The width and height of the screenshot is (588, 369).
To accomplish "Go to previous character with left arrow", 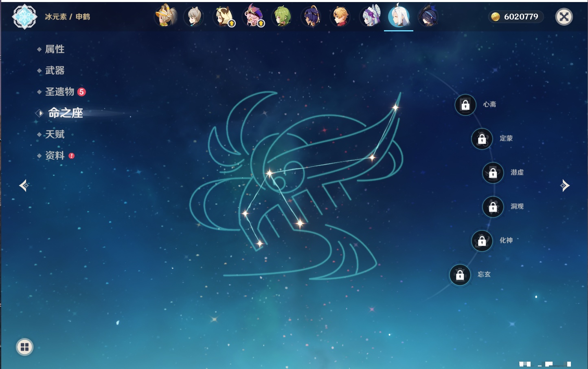I will click(24, 186).
